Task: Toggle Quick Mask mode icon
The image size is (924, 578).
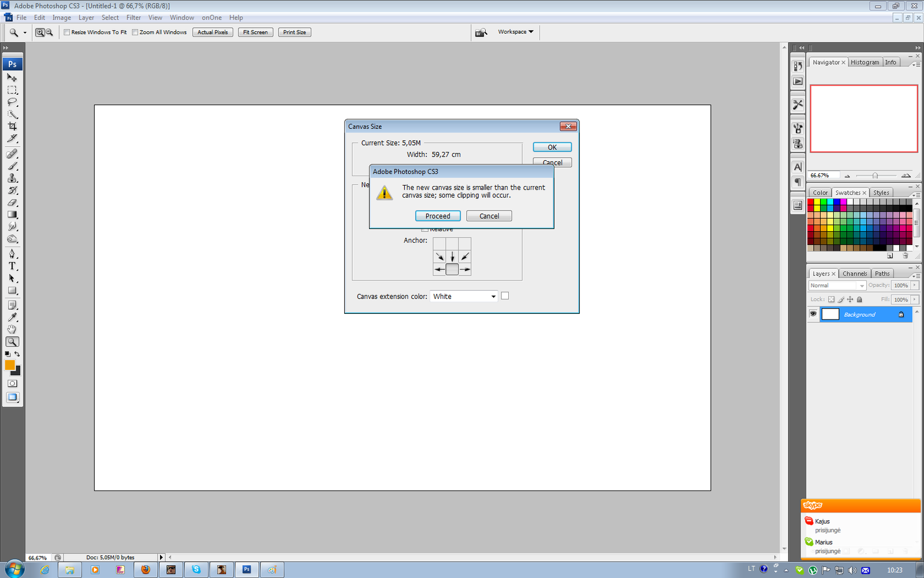Action: click(12, 383)
